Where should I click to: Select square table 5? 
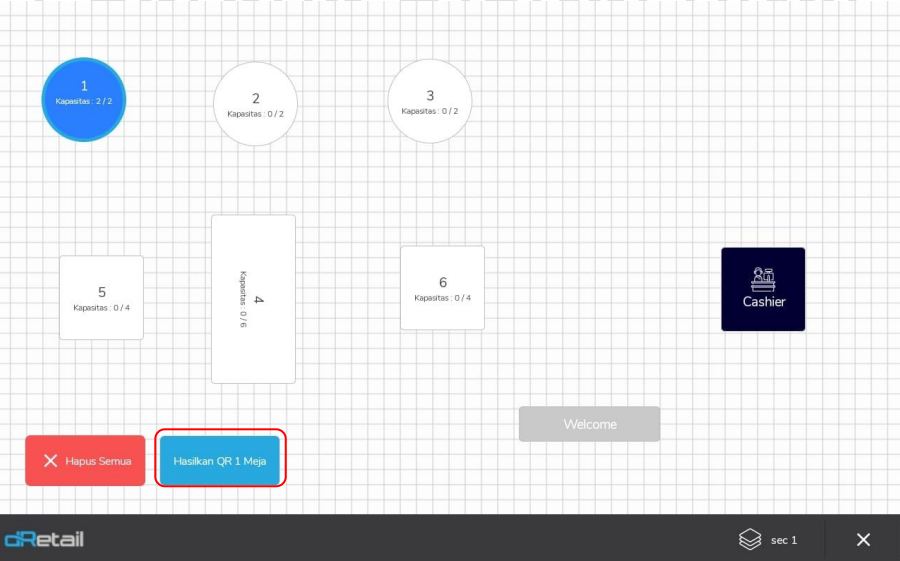click(102, 297)
